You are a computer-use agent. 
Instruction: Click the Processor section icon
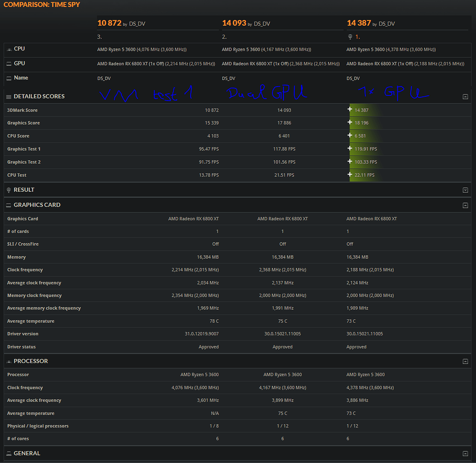pos(8,362)
